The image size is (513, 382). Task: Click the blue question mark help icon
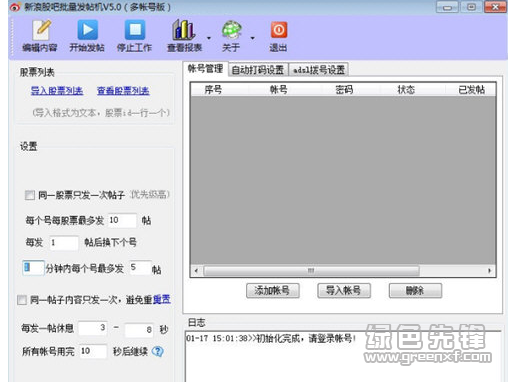158,351
